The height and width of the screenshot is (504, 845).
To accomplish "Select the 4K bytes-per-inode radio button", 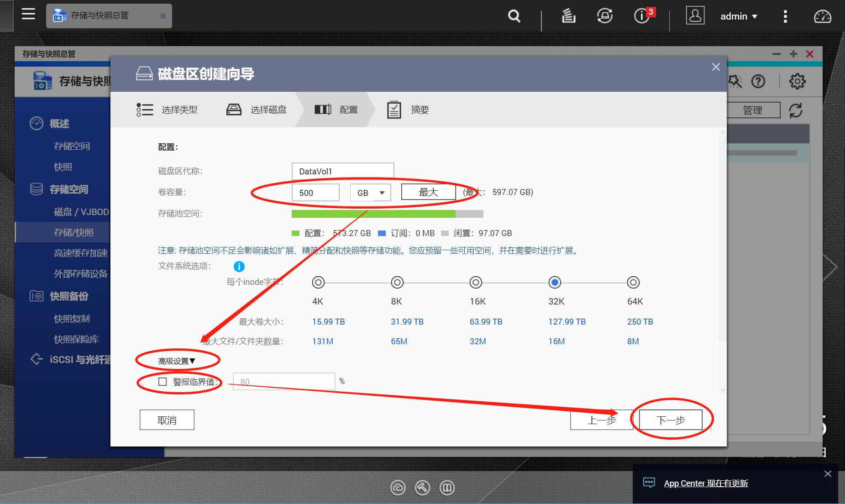I will click(x=318, y=283).
